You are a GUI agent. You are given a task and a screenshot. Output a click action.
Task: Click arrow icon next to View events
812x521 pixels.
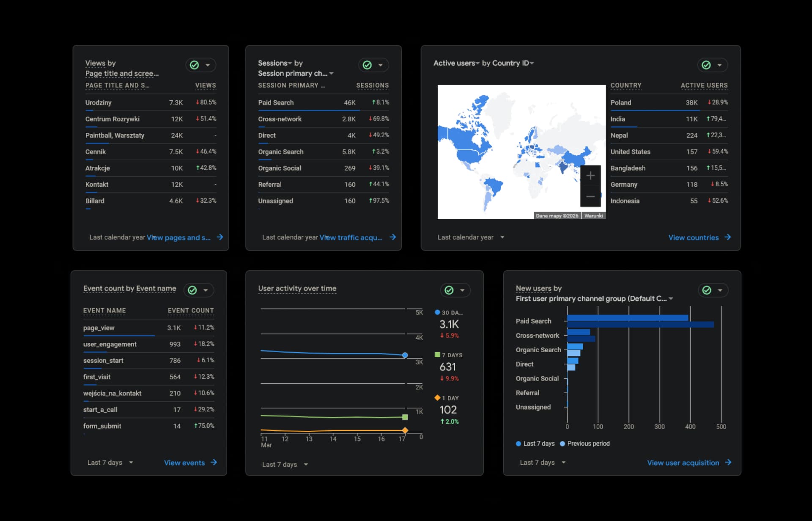[x=214, y=462]
